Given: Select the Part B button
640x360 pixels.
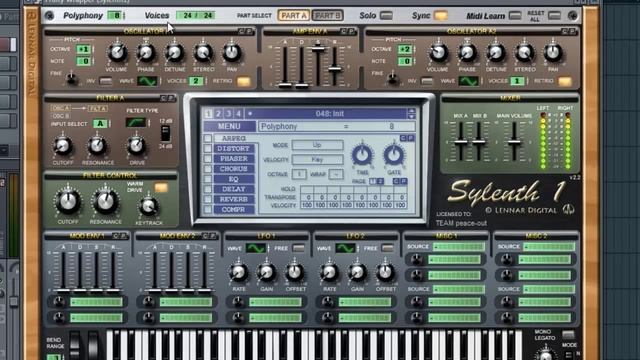Looking at the screenshot, I should click(x=327, y=16).
